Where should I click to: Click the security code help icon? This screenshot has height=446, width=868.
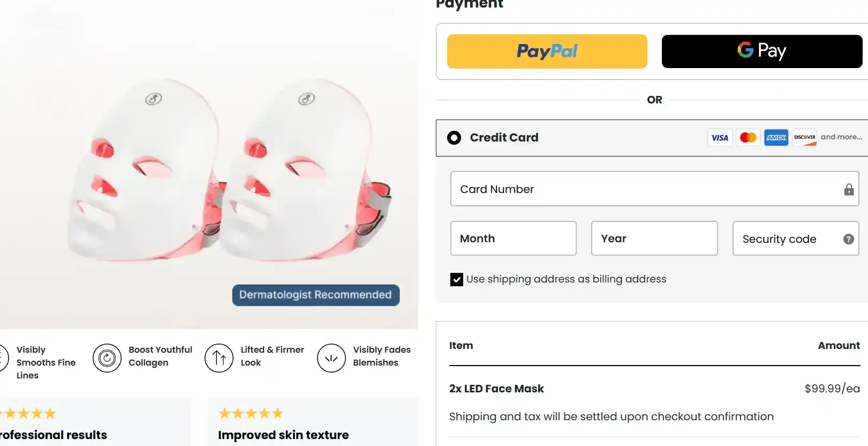click(x=848, y=239)
